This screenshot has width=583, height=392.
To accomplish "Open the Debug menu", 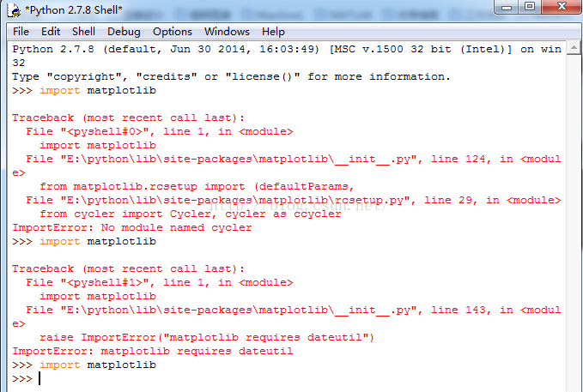I will (124, 32).
